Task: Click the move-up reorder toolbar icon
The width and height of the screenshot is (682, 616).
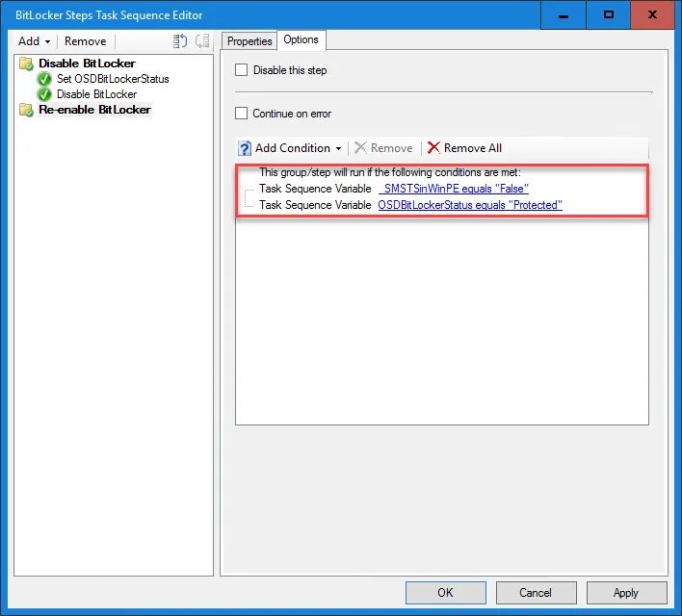Action: 179,41
